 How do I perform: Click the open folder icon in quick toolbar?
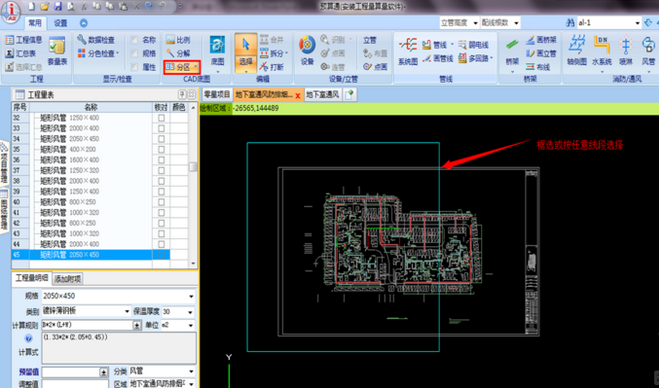coord(45,6)
